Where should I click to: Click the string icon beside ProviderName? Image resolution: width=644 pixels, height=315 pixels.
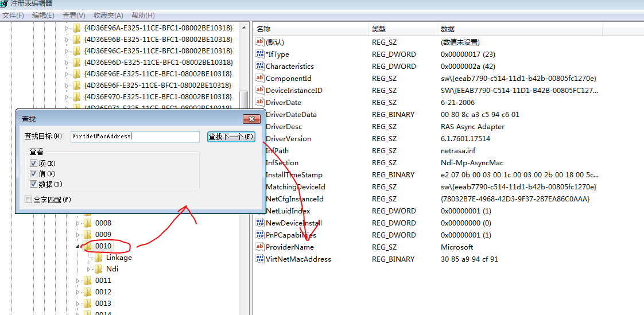pyautogui.click(x=259, y=247)
